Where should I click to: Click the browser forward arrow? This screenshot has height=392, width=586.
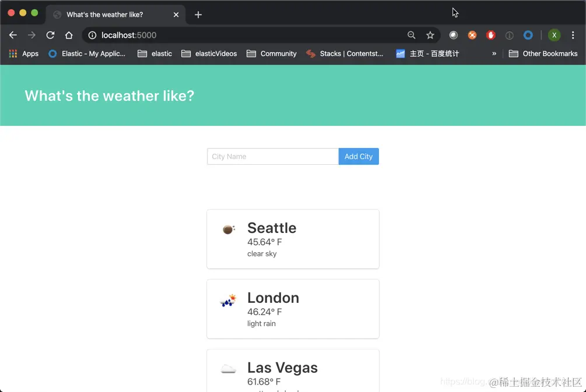click(31, 35)
